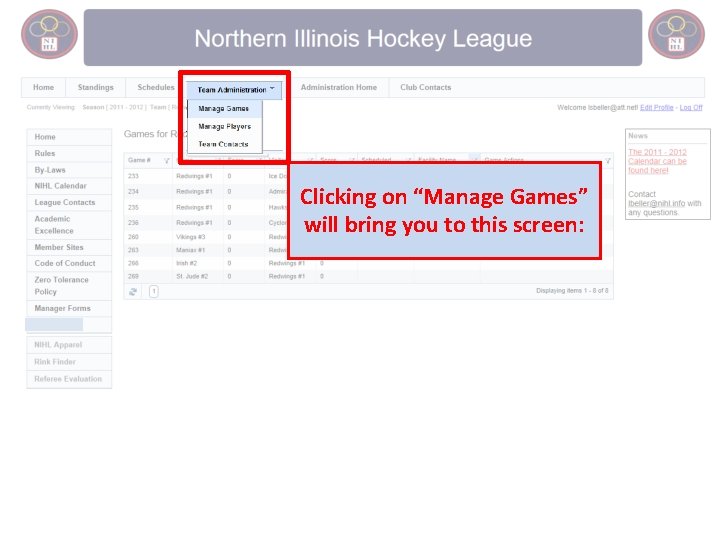
Task: Select Manage Games from the dropdown
Action: [224, 109]
